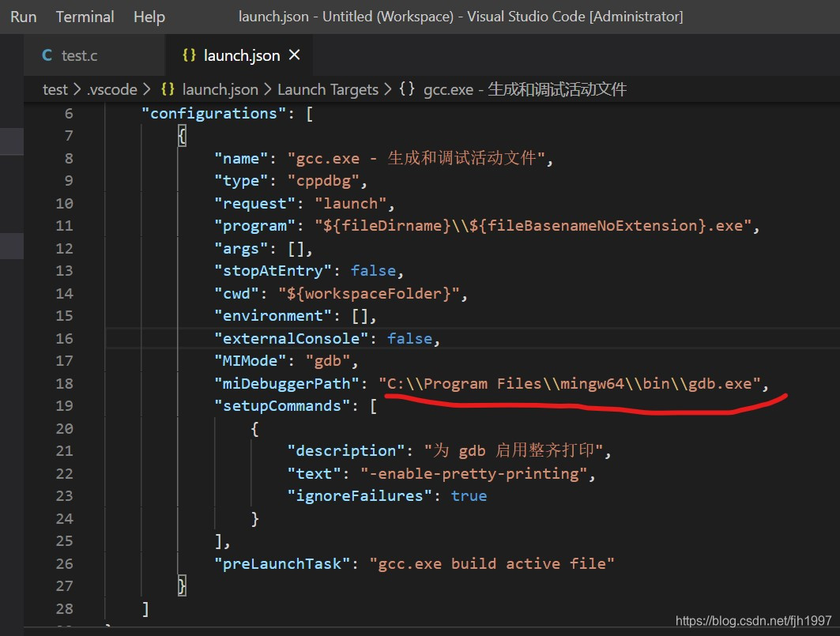Click the "miDebuggerPath" key
The image size is (840, 636).
pyautogui.click(x=287, y=384)
